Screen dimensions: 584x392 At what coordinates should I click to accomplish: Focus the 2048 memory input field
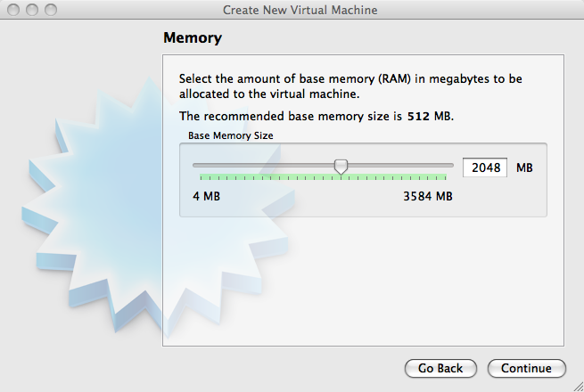coord(484,167)
